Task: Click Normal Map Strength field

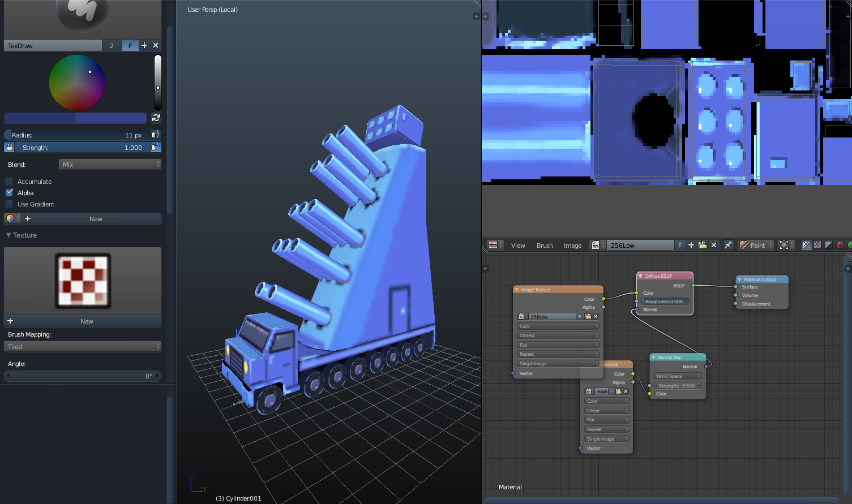Action: point(678,386)
